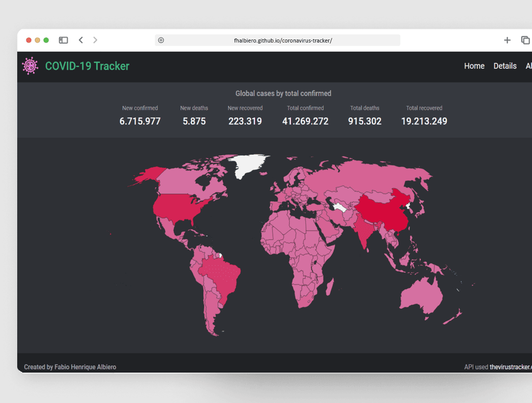Click the Fabio Henrique Albiero credit text
The width and height of the screenshot is (532, 403).
(x=70, y=367)
